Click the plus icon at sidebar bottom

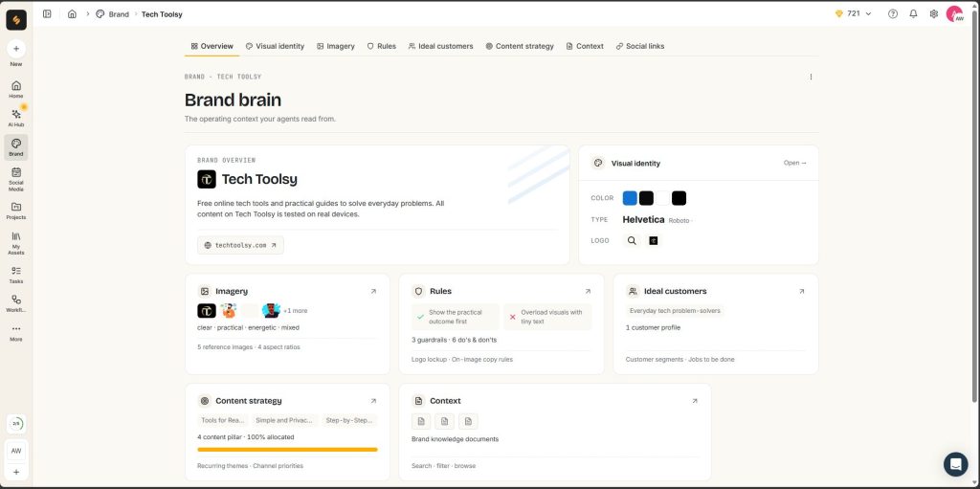[x=16, y=472]
